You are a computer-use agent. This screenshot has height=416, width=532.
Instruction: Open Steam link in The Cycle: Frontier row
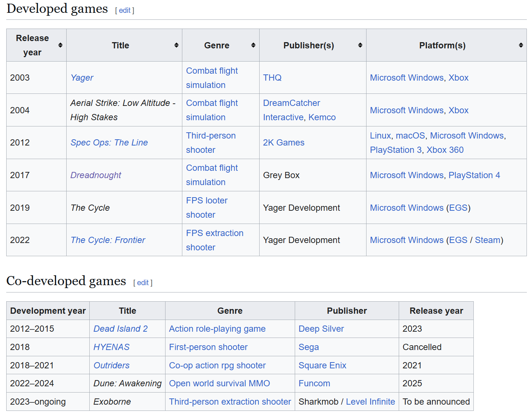[488, 240]
